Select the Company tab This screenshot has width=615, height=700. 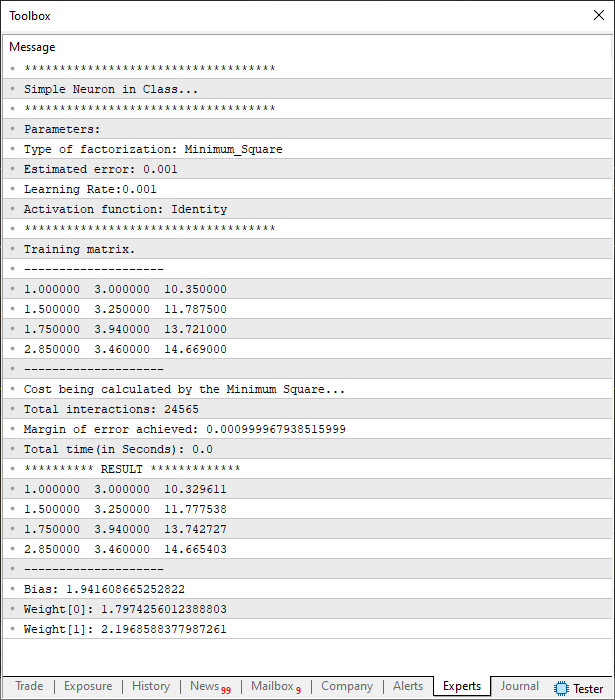click(347, 686)
